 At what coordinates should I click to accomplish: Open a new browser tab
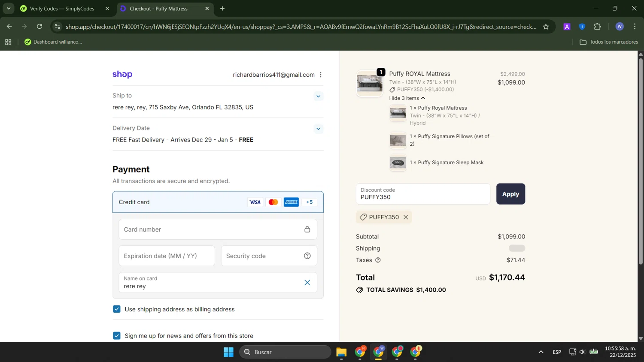tap(222, 9)
